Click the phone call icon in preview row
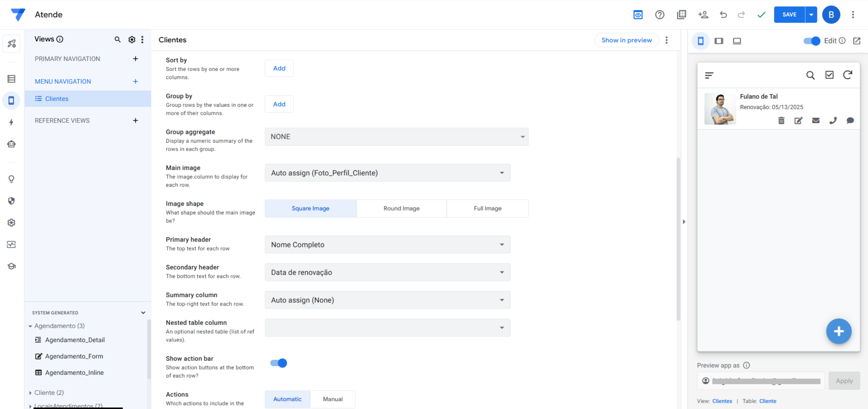 point(833,120)
